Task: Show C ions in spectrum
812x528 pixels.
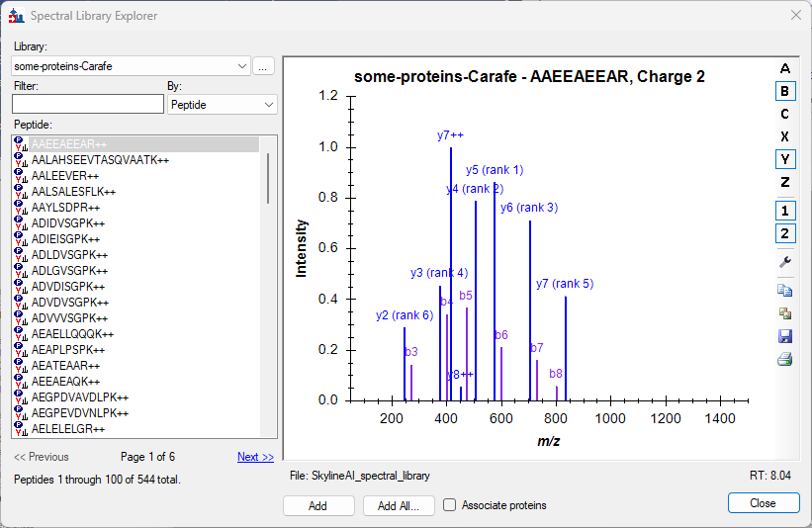Action: coord(785,114)
